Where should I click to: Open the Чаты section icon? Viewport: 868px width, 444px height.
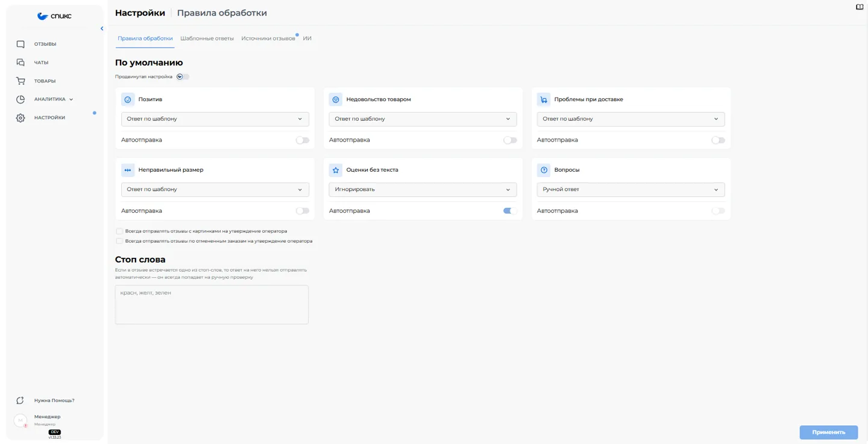coord(20,63)
